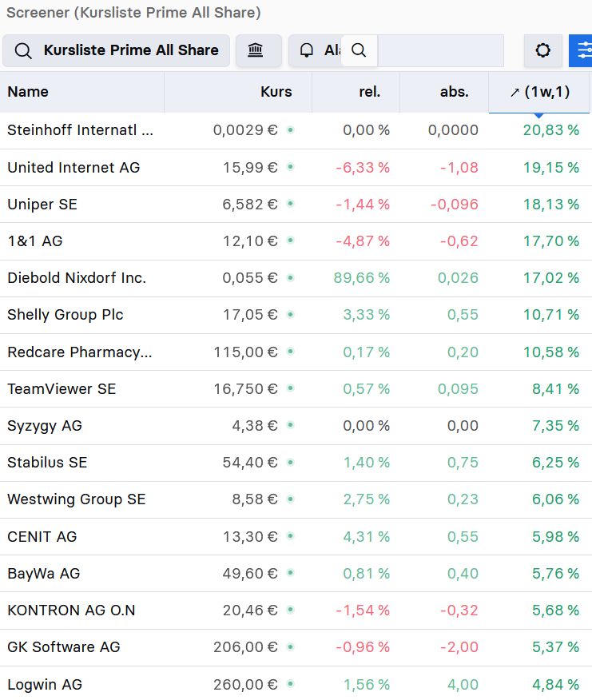Click the 18,13 % weekly value for Uniper
Viewport: 592px width, 700px height.
pos(551,204)
